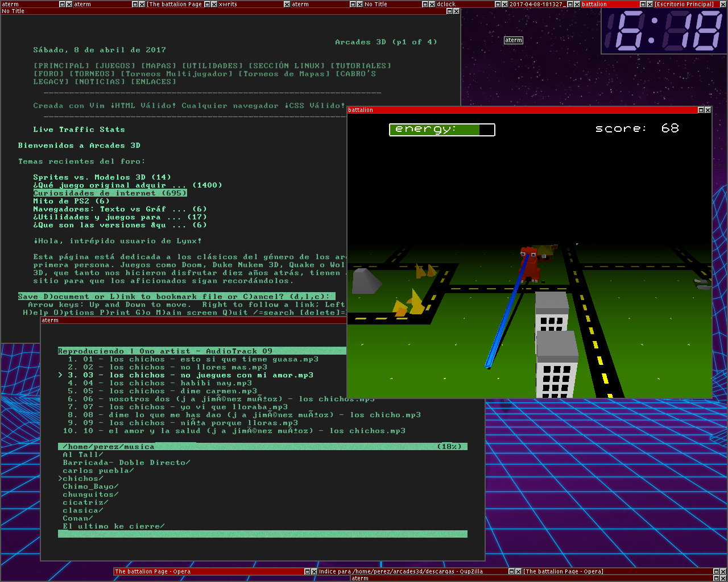Open the [JUEGOS] link
728x582 pixels.
coord(115,66)
